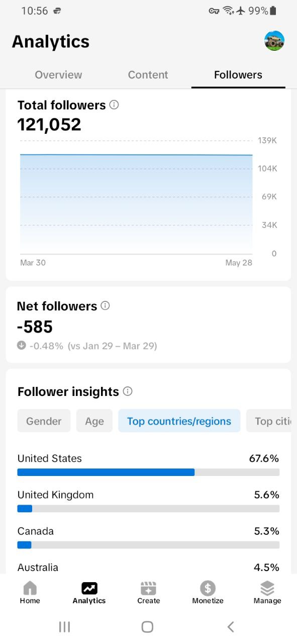Tap the Follower insights info icon
The width and height of the screenshot is (297, 644).
(x=128, y=391)
